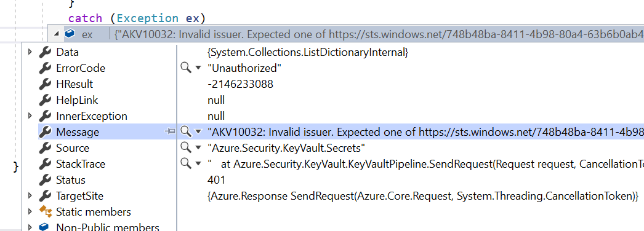The image size is (644, 231).
Task: Click the pin icon on Message row
Action: [170, 131]
